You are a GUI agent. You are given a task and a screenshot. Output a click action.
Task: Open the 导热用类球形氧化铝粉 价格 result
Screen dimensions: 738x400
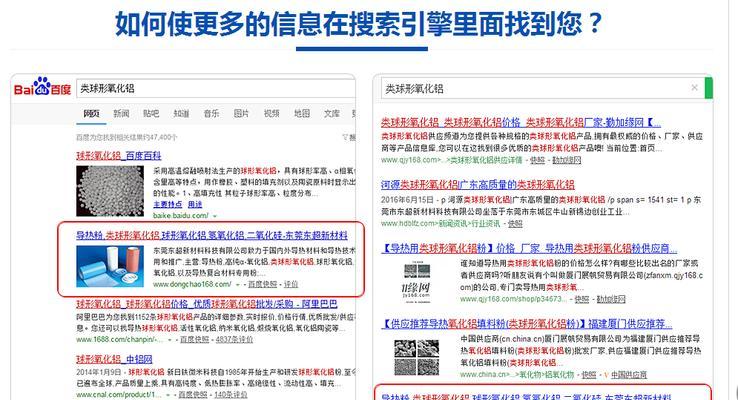pos(529,248)
